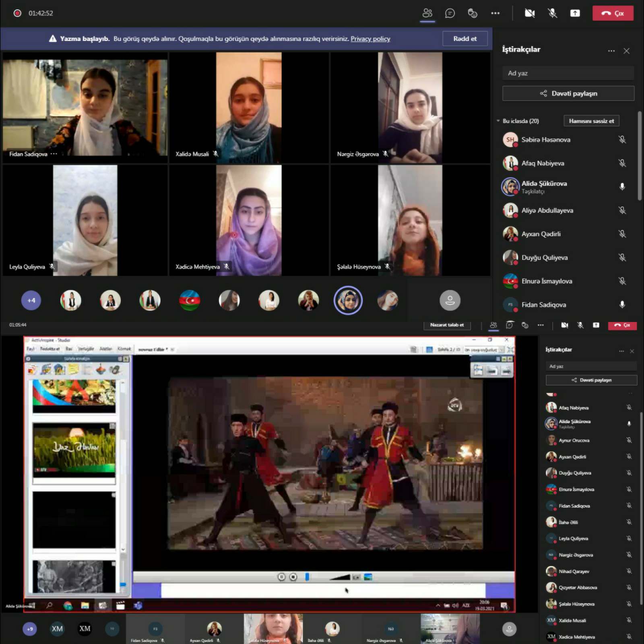Viewport: 644px width, 644px height.
Task: Click Nəzarət tələb et button
Action: click(x=447, y=325)
